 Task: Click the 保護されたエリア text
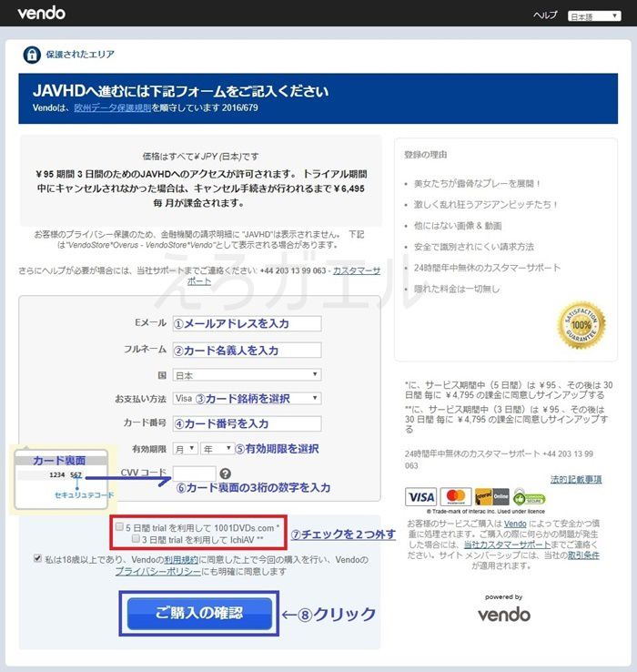coord(80,55)
